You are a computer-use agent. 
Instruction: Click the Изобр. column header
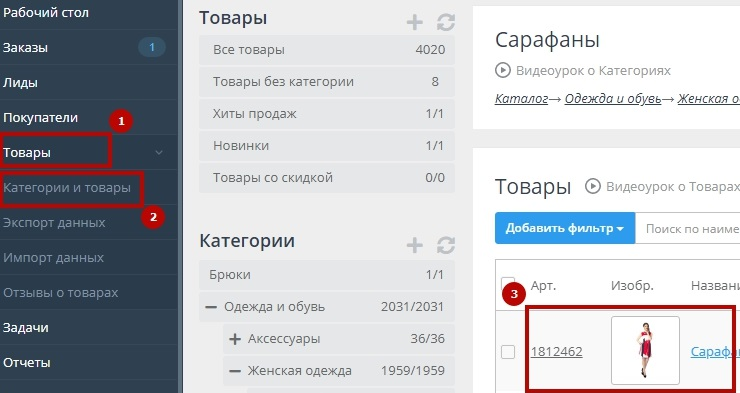click(x=632, y=285)
